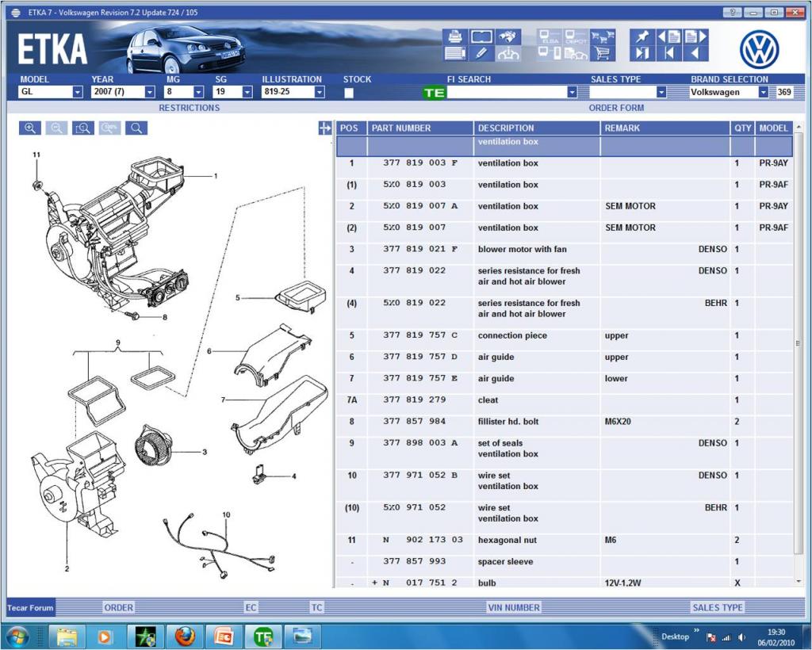Expand the YEAR dropdown
The image size is (812, 650).
click(x=150, y=92)
